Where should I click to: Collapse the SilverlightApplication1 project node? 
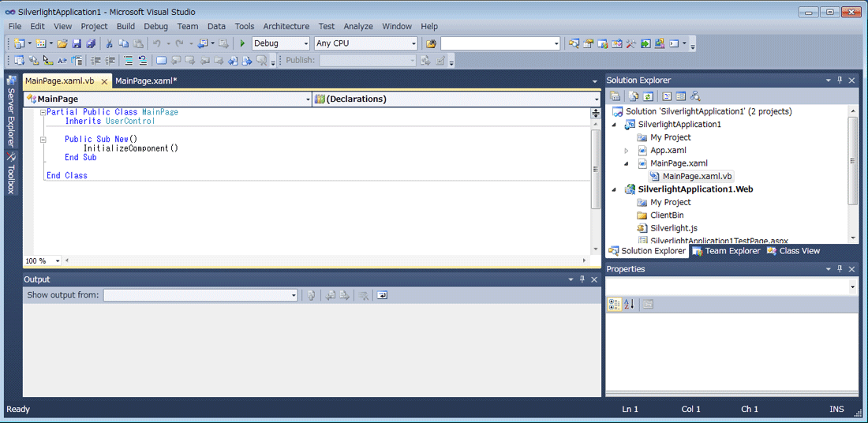(x=615, y=125)
